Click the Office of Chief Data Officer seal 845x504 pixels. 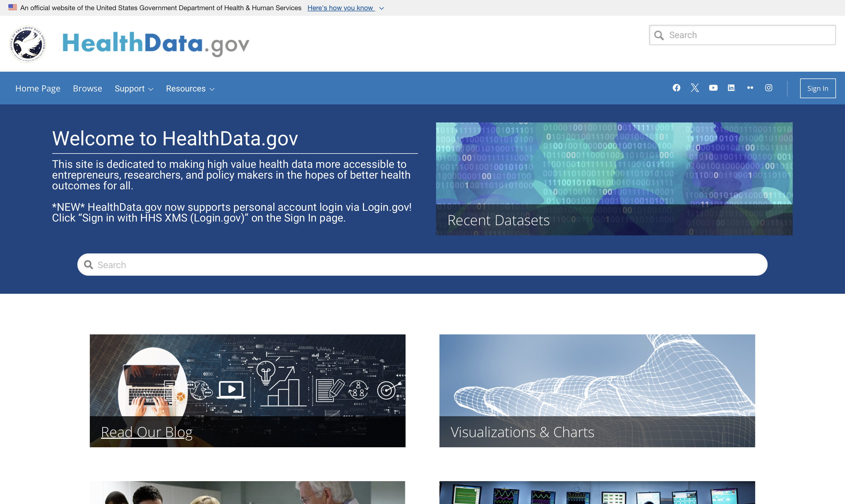pyautogui.click(x=27, y=44)
